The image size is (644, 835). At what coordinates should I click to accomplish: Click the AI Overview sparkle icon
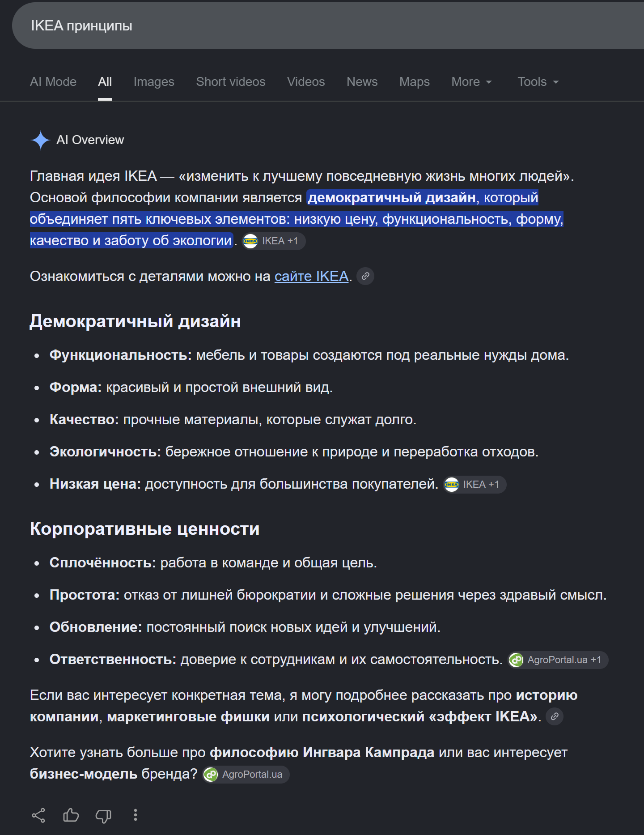pos(41,140)
